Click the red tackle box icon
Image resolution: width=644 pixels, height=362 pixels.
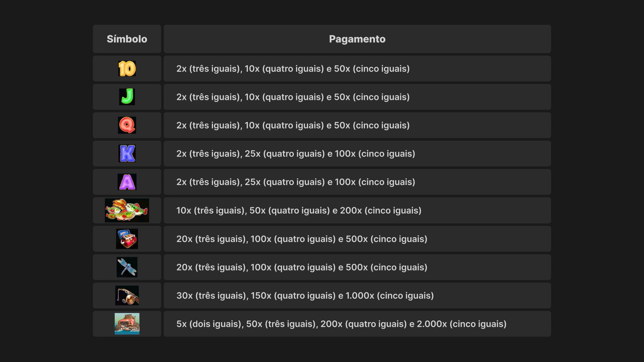pos(127,239)
